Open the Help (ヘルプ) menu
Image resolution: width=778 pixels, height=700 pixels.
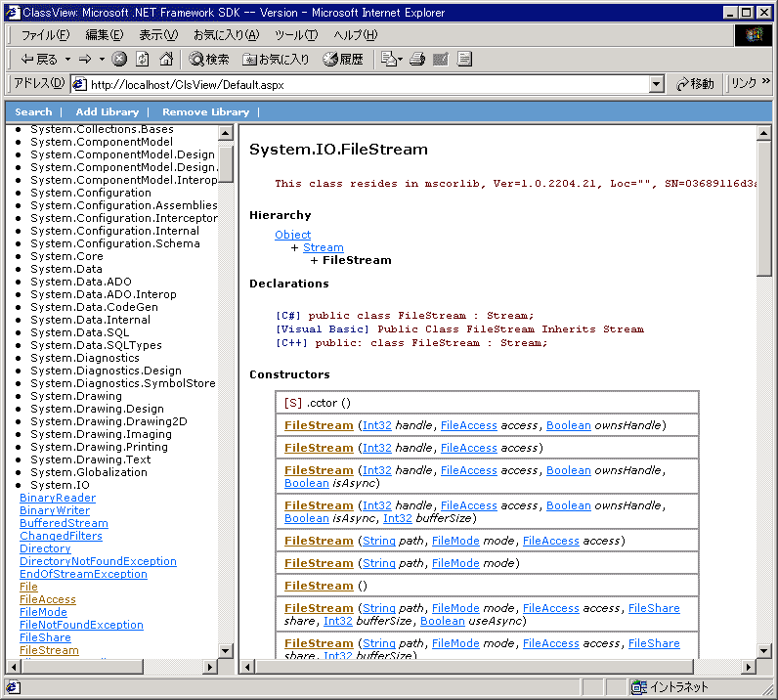click(355, 35)
